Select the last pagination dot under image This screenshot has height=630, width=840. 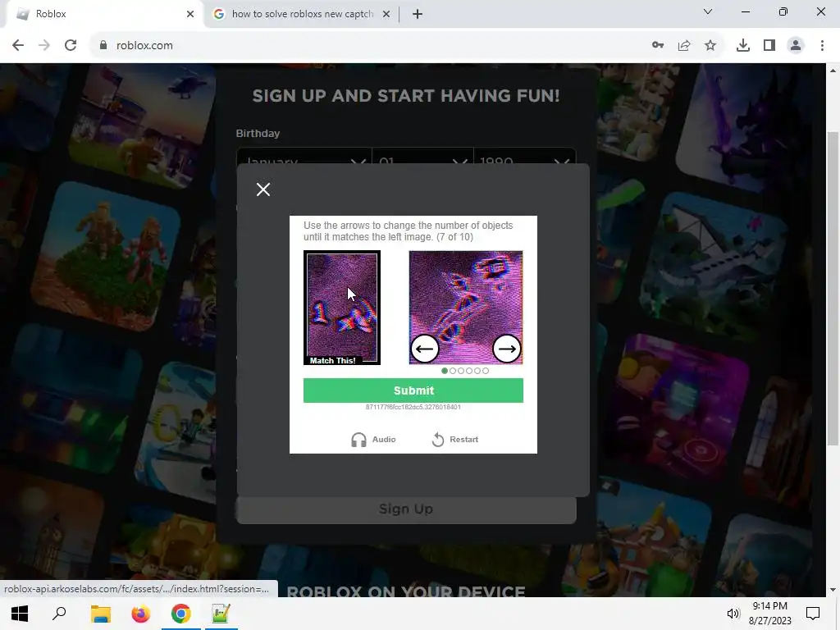click(486, 371)
